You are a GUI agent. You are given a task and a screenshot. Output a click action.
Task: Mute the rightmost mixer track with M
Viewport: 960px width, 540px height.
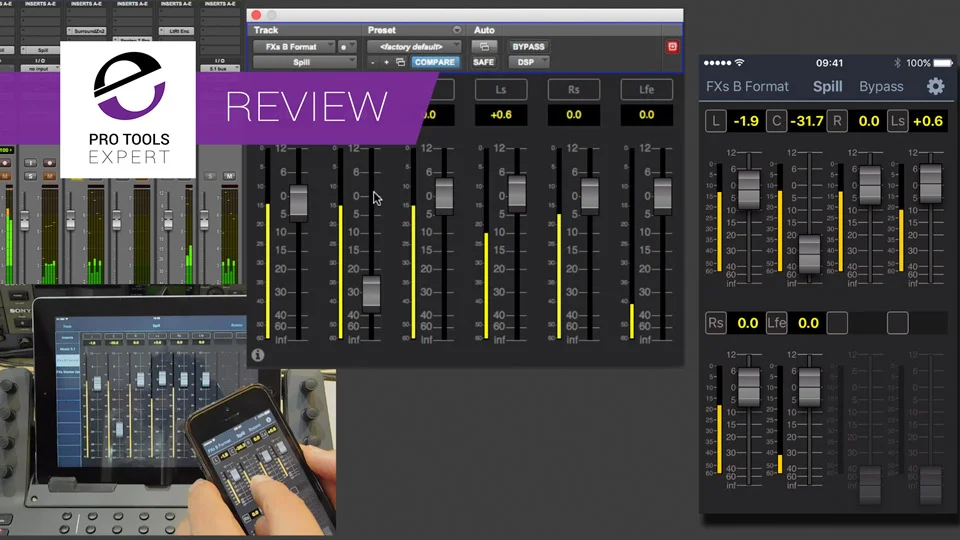coord(229,176)
